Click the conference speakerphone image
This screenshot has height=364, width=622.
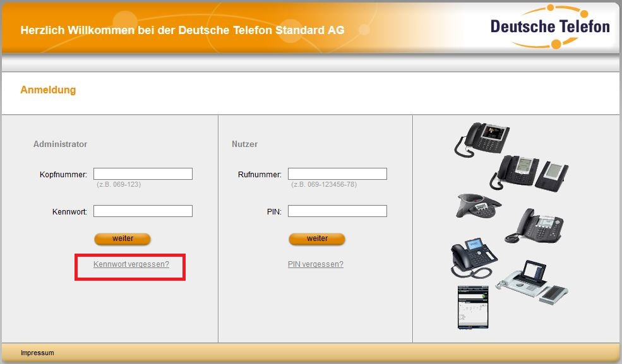[x=479, y=205]
